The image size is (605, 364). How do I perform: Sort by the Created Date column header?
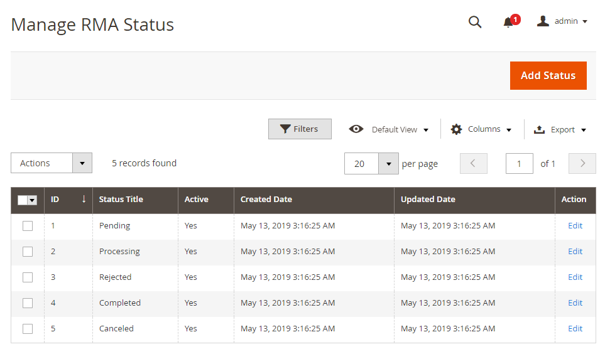click(266, 200)
